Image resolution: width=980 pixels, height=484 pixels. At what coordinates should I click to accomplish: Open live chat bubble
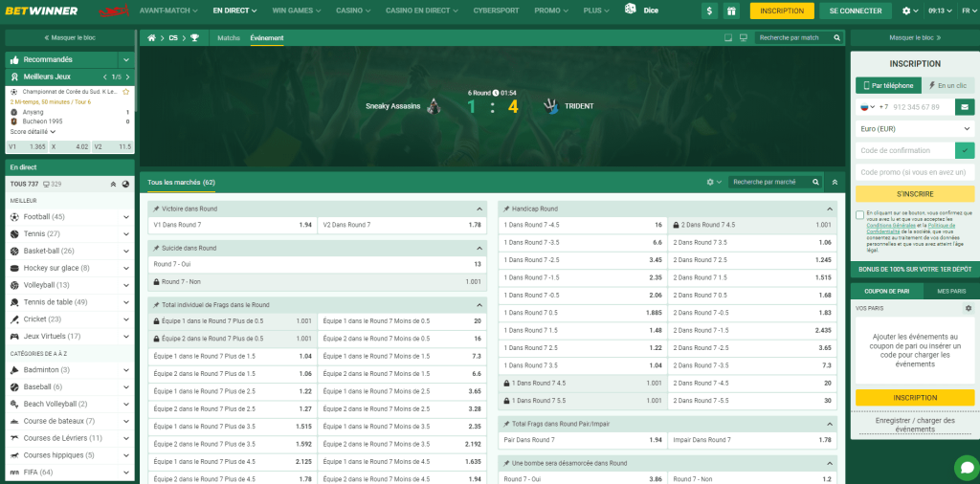point(967,469)
